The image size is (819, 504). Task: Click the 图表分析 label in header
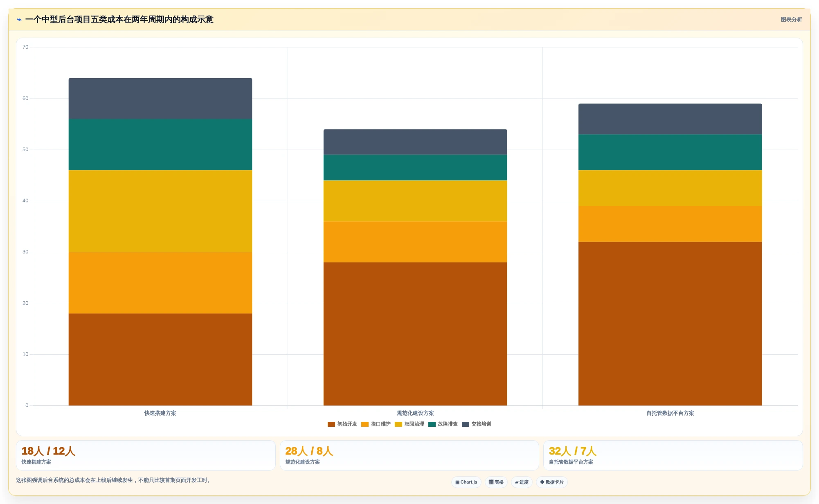[791, 20]
